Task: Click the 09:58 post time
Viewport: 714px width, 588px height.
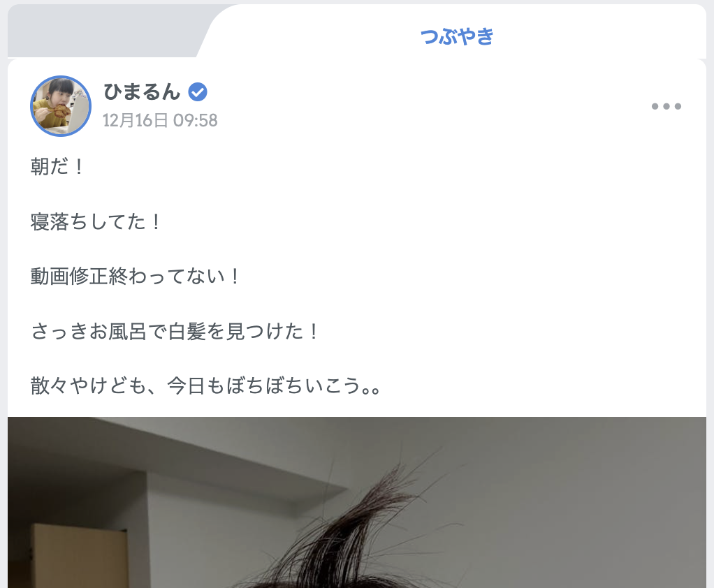Action: point(196,121)
